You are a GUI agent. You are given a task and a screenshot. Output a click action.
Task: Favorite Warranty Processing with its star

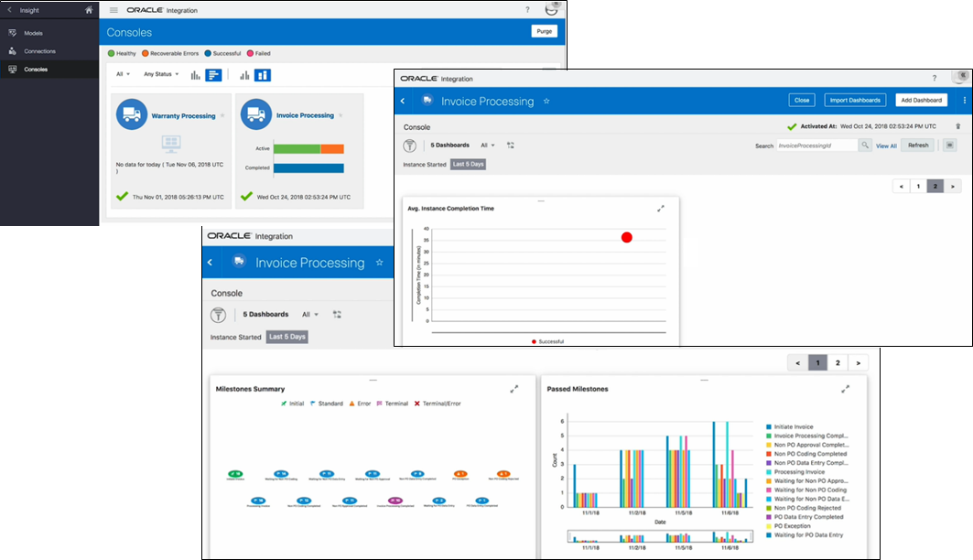[x=222, y=116]
